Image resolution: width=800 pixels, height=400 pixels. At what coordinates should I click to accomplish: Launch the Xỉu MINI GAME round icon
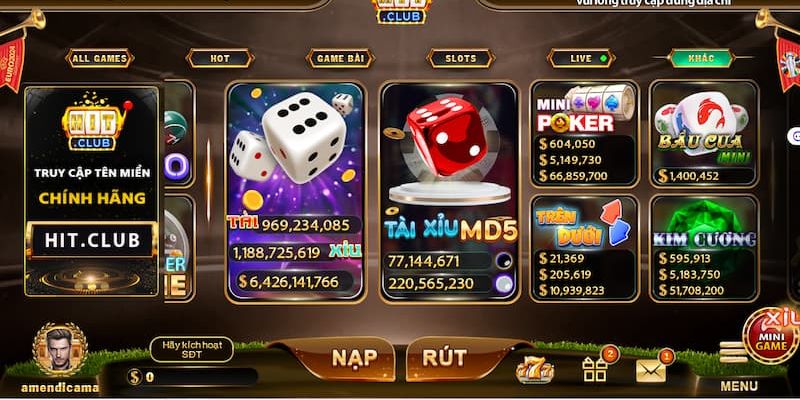pos(771,336)
